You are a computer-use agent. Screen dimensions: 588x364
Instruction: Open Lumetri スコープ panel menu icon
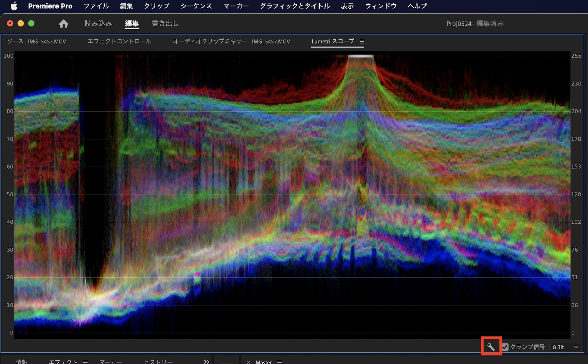362,42
